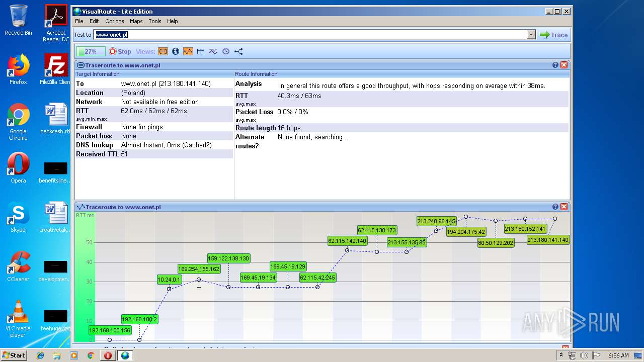Open bankcash.rtf desktop file

click(x=56, y=119)
